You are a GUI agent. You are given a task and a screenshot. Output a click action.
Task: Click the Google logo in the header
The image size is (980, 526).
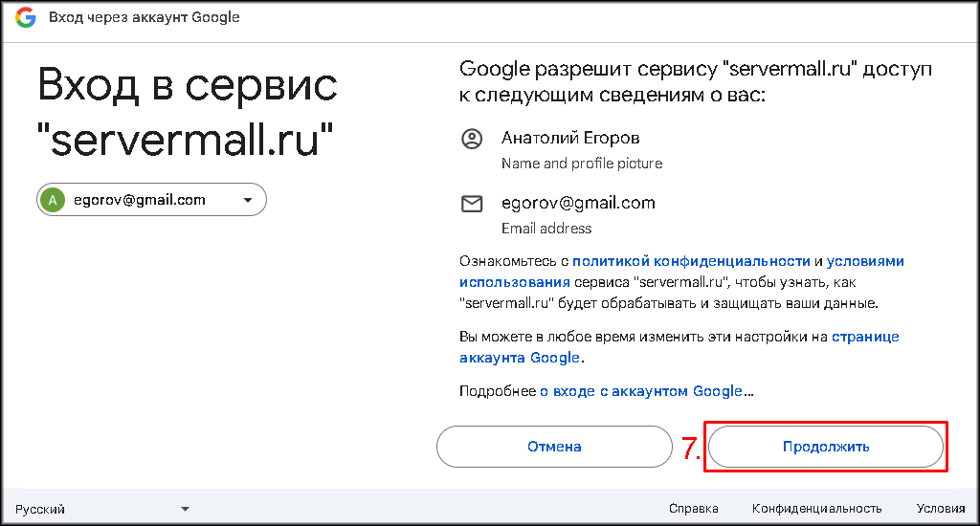(26, 18)
